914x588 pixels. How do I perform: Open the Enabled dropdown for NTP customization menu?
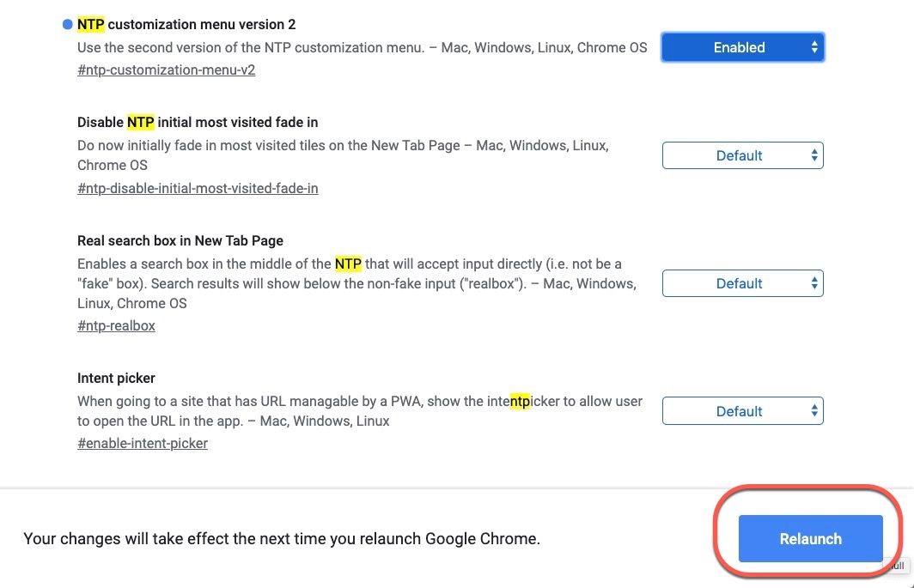(x=742, y=48)
